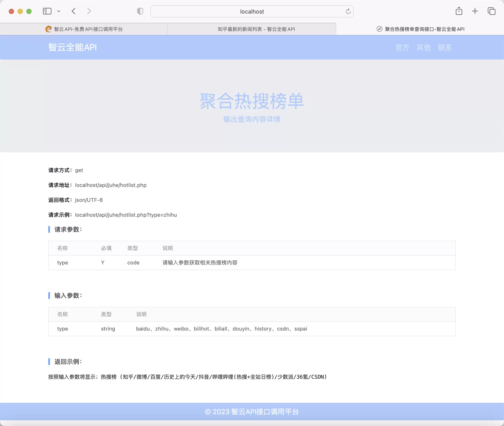
Task: Click the 必填 column header
Action: (x=106, y=248)
